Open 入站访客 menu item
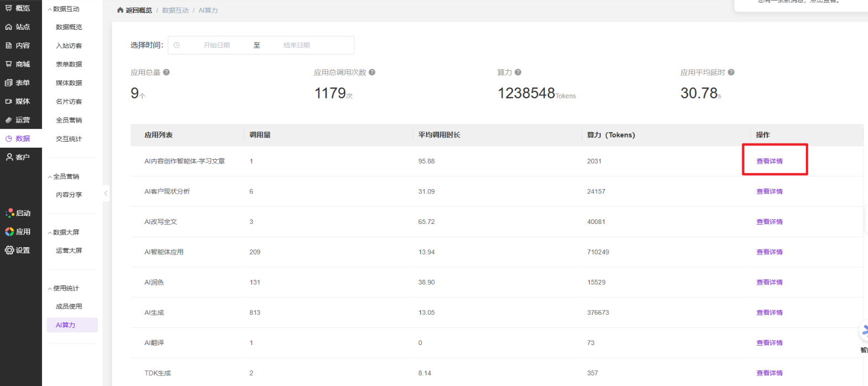868x386 pixels. [69, 46]
